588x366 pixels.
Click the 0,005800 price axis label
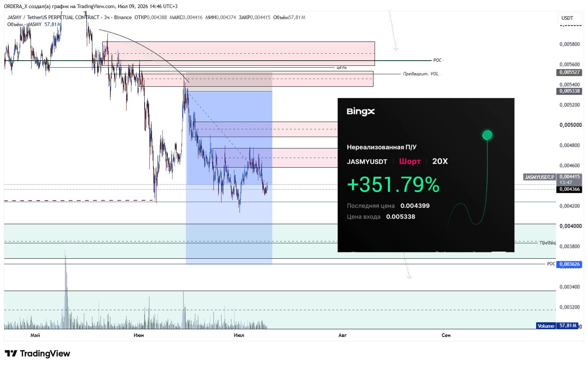coord(570,44)
